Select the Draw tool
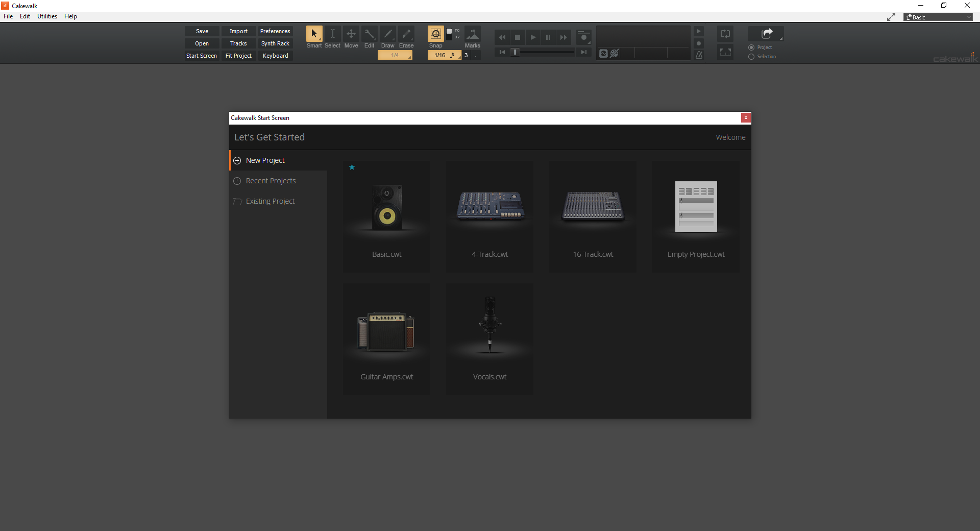The width and height of the screenshot is (980, 531). [388, 34]
